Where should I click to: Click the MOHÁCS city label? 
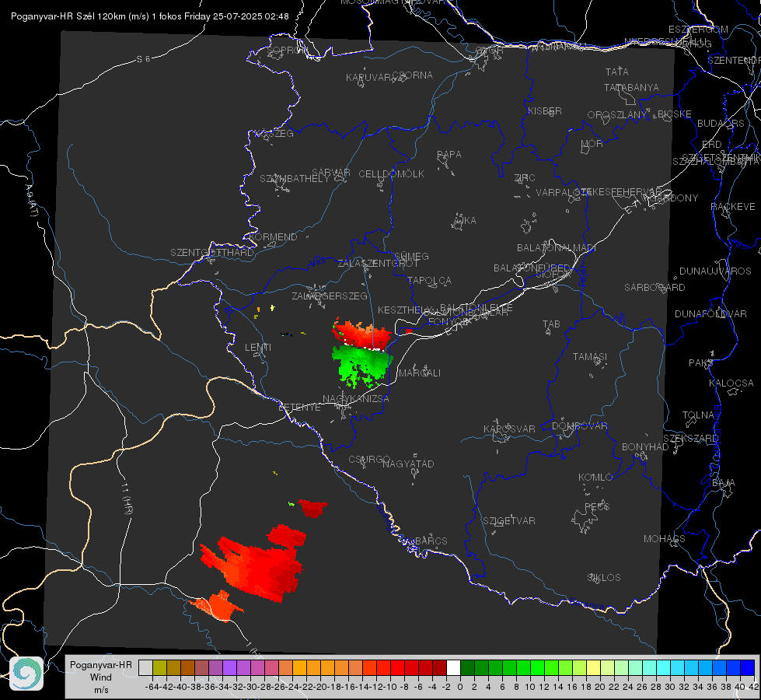[x=665, y=539]
